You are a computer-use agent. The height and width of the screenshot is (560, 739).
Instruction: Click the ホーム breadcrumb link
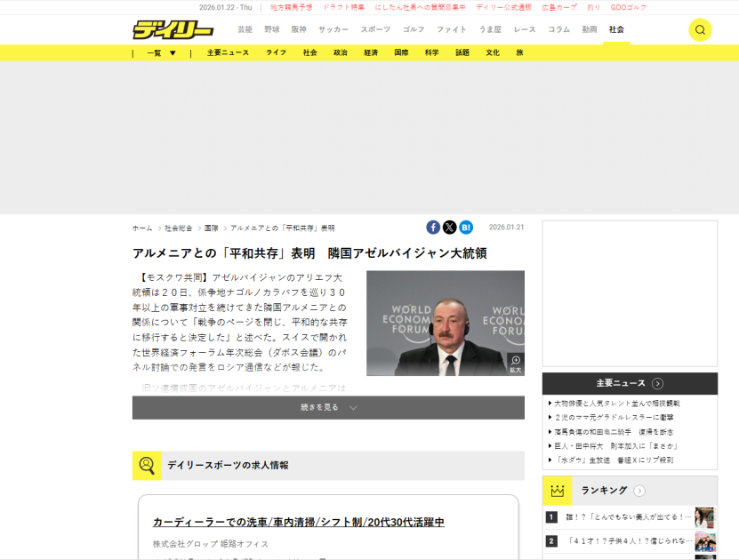tap(142, 228)
